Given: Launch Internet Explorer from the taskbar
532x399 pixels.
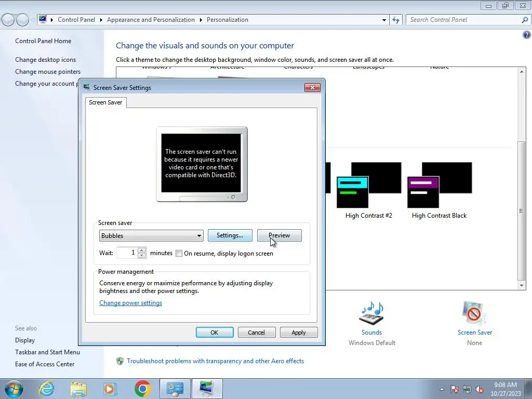Looking at the screenshot, I should (x=46, y=389).
